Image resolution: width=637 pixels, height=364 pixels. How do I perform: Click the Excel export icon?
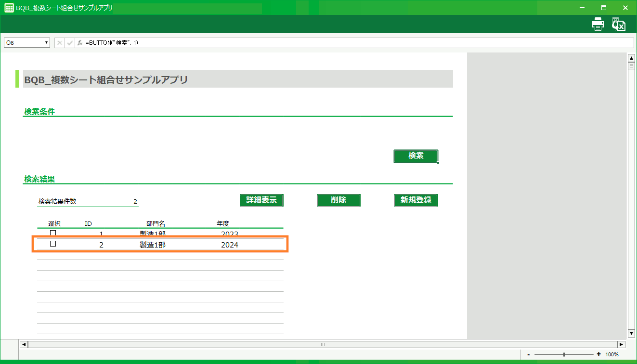(618, 24)
